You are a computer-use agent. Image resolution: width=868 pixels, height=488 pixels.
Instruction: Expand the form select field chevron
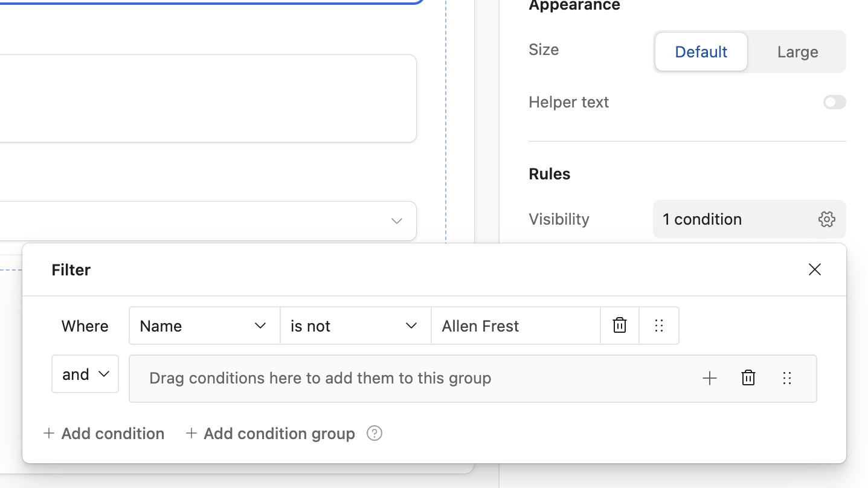(397, 221)
